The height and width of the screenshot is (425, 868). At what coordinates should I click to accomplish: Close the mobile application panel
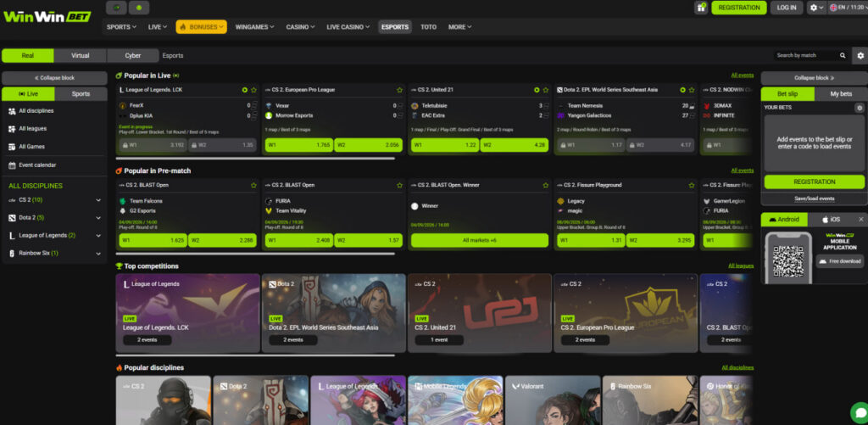click(861, 220)
